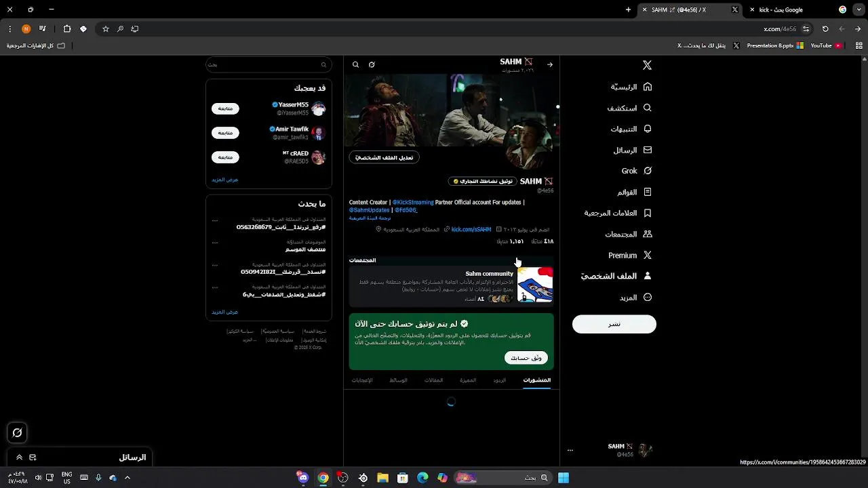Open trend منتصف الموسم
The height and width of the screenshot is (488, 868).
click(x=305, y=249)
